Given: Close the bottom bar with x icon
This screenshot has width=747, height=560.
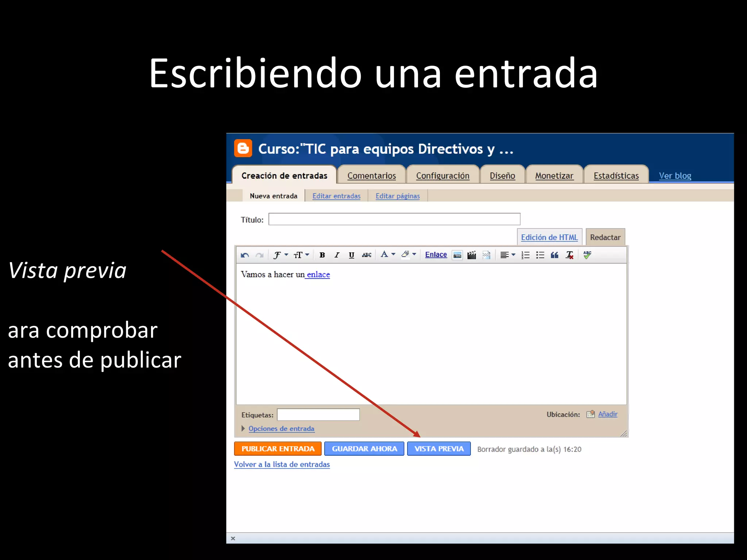Looking at the screenshot, I should [233, 538].
